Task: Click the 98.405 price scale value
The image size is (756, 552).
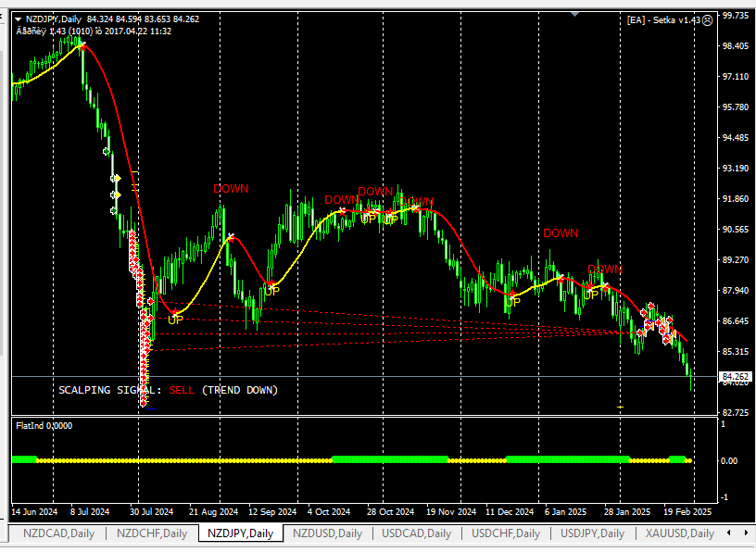Action: 736,46
